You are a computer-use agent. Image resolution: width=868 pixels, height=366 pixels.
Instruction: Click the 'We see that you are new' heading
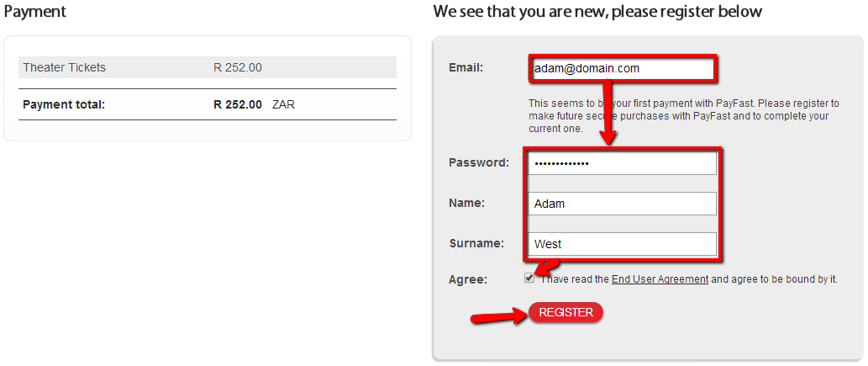(597, 11)
